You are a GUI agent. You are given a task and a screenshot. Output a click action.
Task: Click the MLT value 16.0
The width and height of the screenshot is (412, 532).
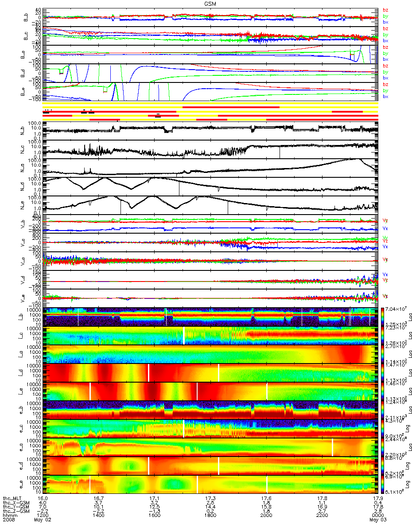tap(43, 498)
